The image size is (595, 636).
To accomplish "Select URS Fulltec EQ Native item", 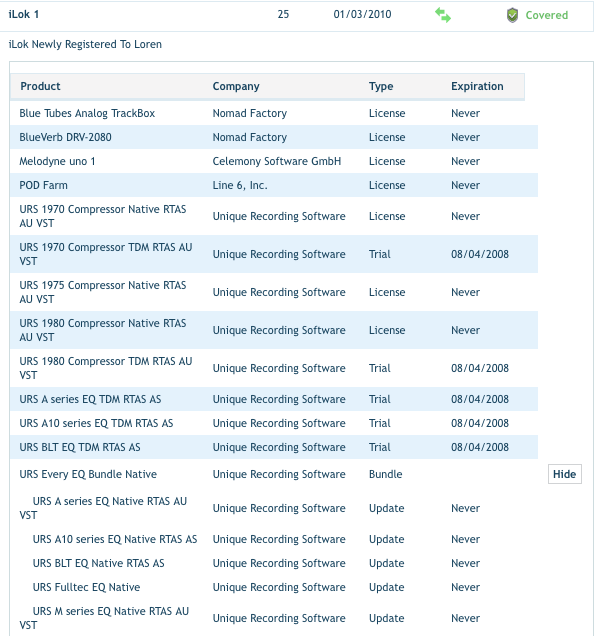I will [86, 587].
